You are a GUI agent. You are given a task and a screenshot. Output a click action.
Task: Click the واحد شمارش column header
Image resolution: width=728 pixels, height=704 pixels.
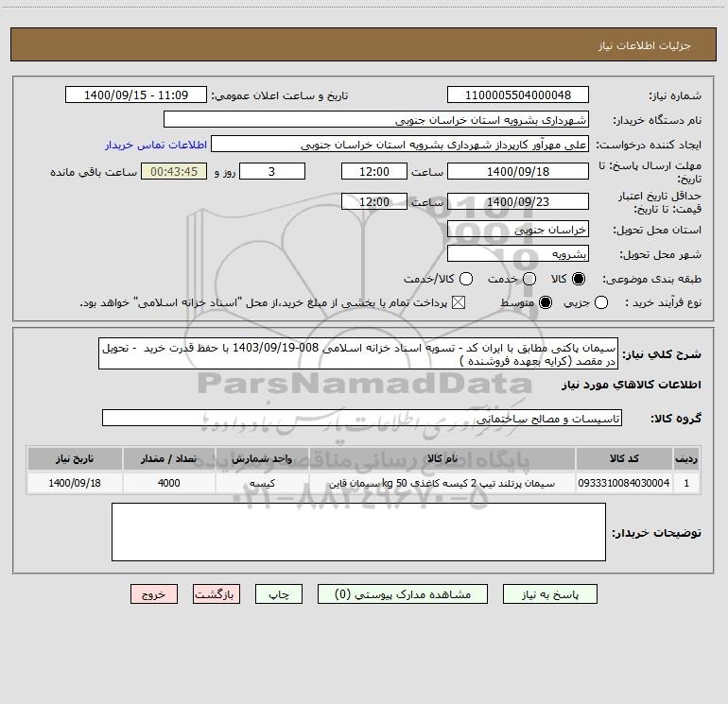[262, 458]
